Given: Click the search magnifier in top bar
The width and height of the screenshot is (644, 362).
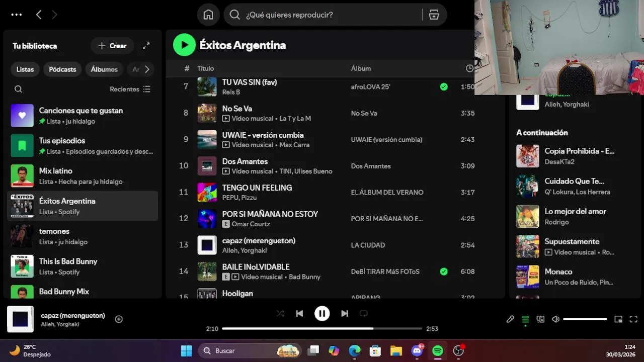Looking at the screenshot, I should (234, 15).
